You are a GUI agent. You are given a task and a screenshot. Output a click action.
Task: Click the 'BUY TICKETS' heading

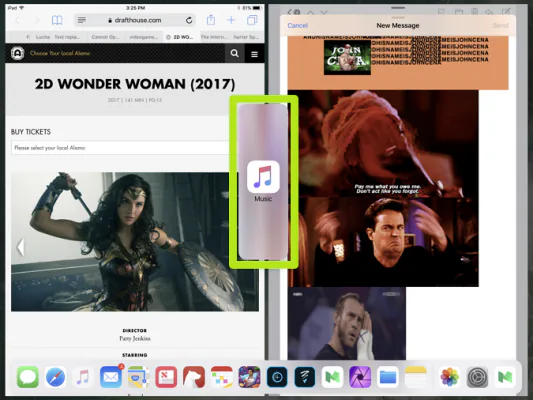pyautogui.click(x=31, y=132)
